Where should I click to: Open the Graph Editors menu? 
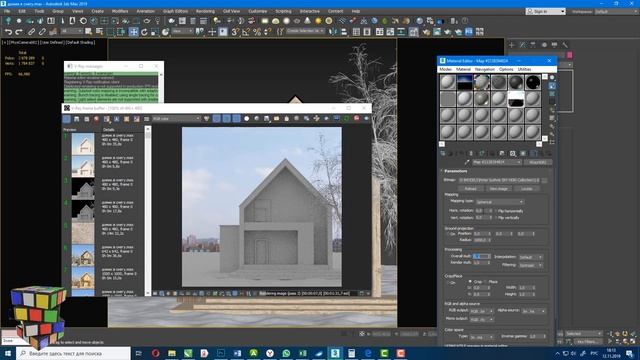click(x=176, y=11)
